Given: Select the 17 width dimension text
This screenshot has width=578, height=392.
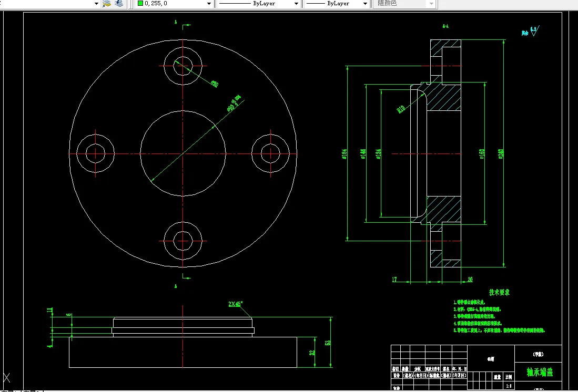Looking at the screenshot, I should point(394,280).
